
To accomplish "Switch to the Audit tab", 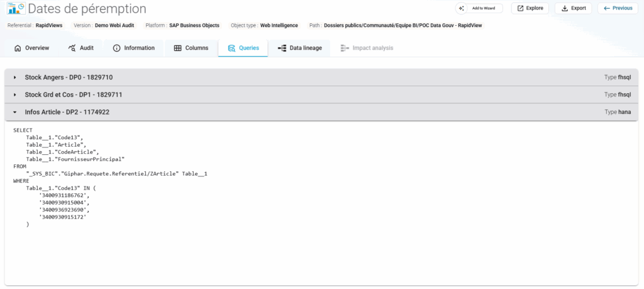I will click(x=81, y=48).
